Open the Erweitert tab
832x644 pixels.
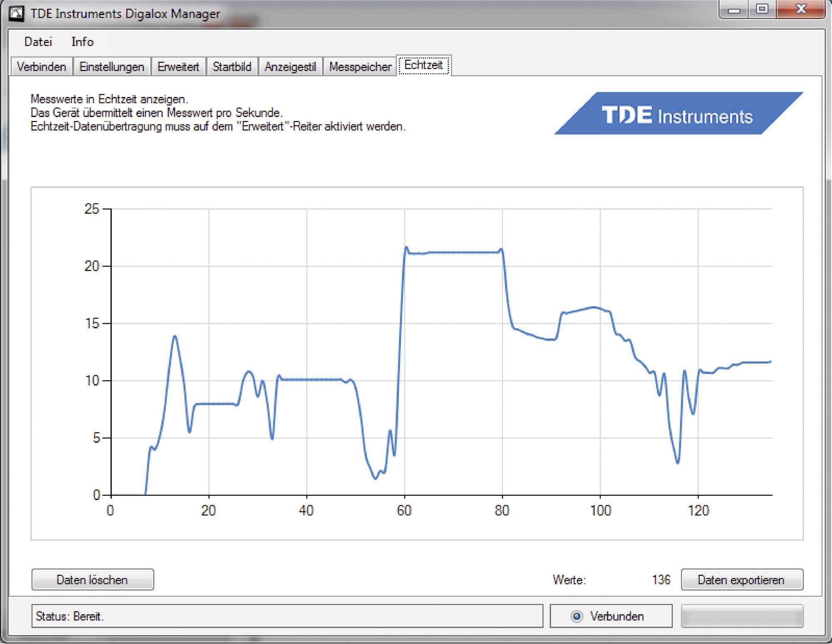tap(178, 67)
